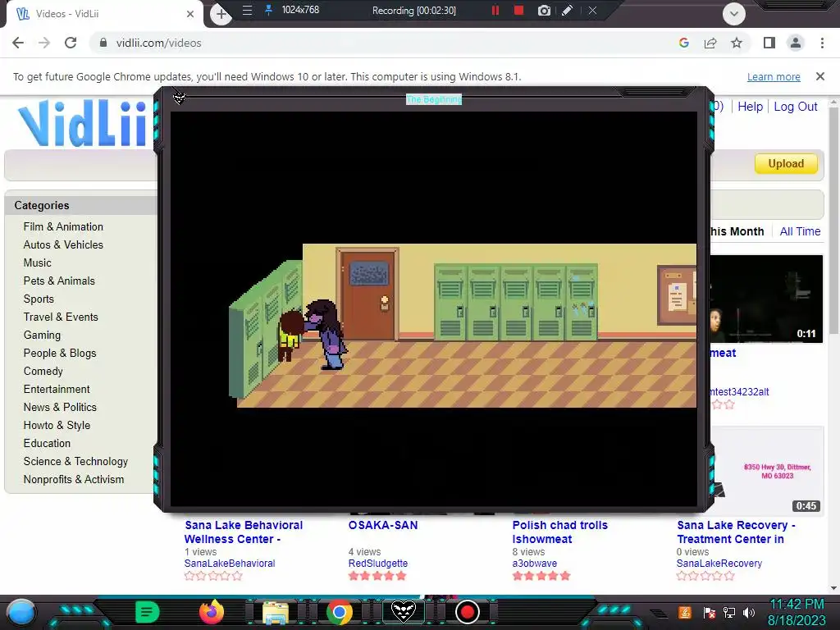Open the News & Politics category
This screenshot has width=840, height=630.
click(60, 407)
